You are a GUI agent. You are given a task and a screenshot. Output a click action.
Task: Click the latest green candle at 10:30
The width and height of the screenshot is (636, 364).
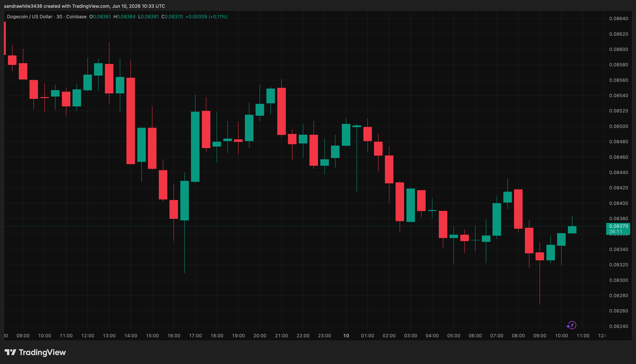(572, 230)
